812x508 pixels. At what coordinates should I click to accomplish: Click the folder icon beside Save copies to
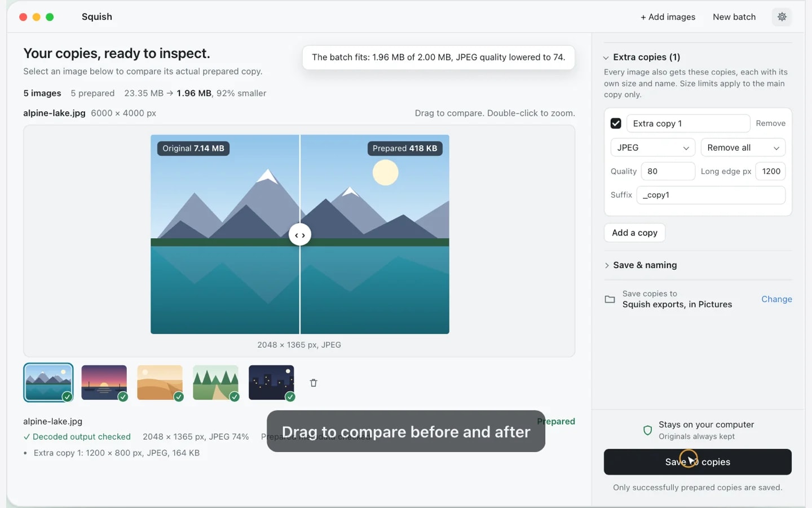pos(610,299)
